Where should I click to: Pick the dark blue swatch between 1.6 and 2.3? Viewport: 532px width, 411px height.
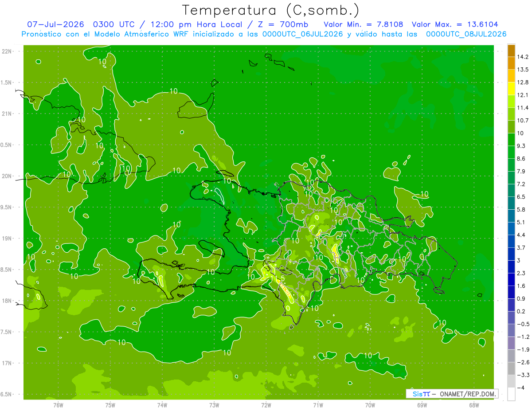tap(511, 279)
